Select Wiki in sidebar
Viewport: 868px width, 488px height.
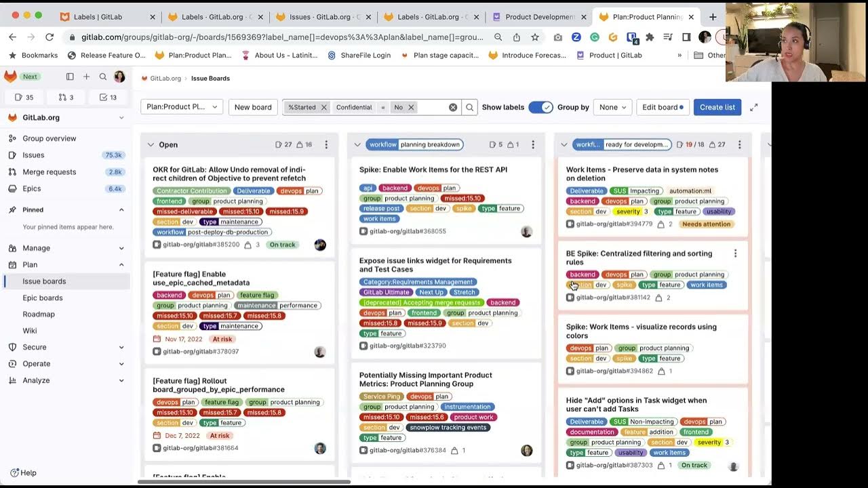66,331
